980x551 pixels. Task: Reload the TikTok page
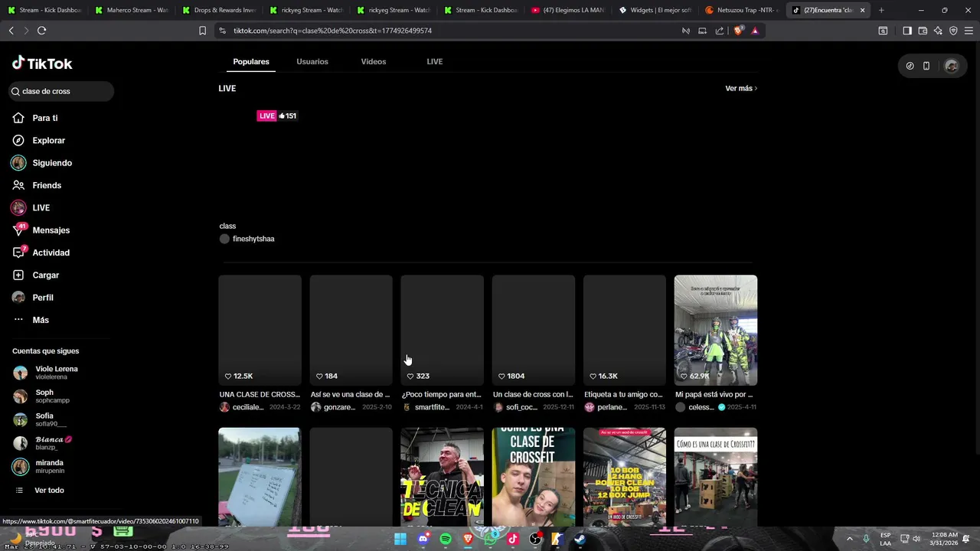(42, 31)
